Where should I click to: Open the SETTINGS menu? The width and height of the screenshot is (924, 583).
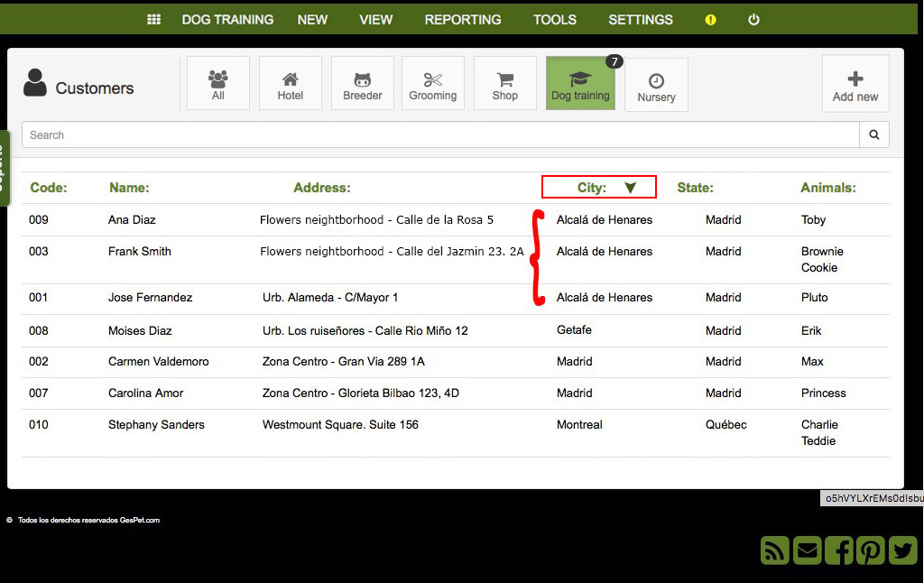pyautogui.click(x=641, y=20)
